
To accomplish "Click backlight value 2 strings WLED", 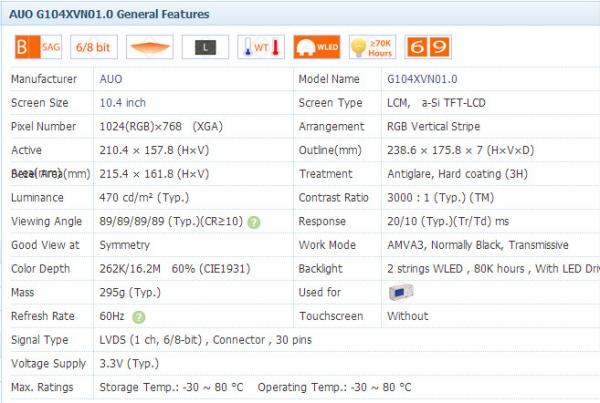I will coord(494,269).
